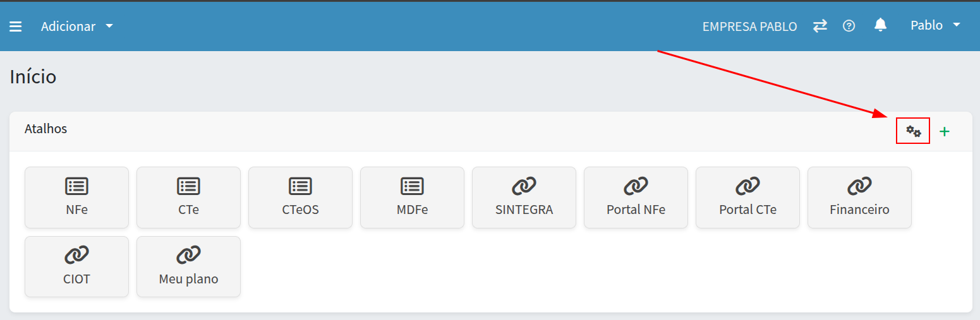Click the MDFe list icon
Screen dimensions: 980x320
412,186
